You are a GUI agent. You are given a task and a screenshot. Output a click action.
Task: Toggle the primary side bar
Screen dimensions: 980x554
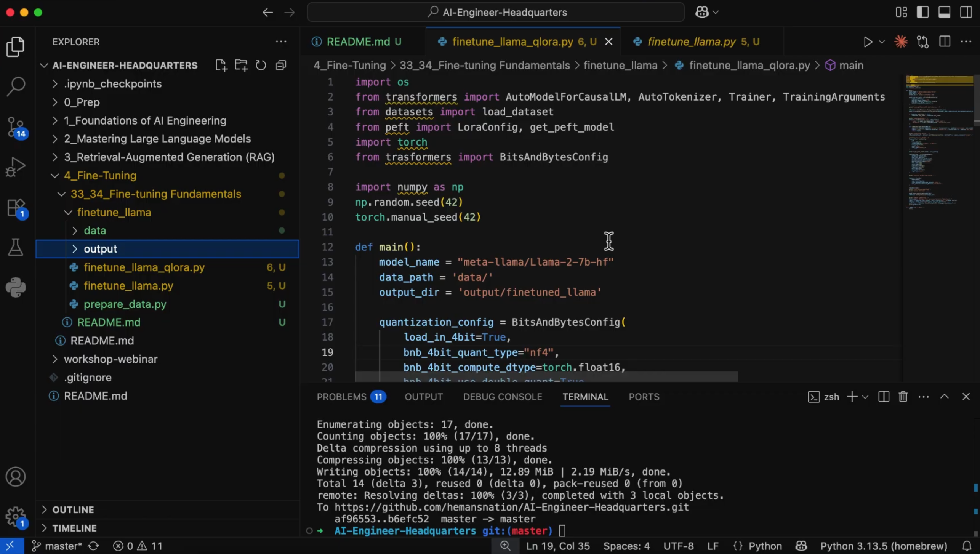coord(922,12)
